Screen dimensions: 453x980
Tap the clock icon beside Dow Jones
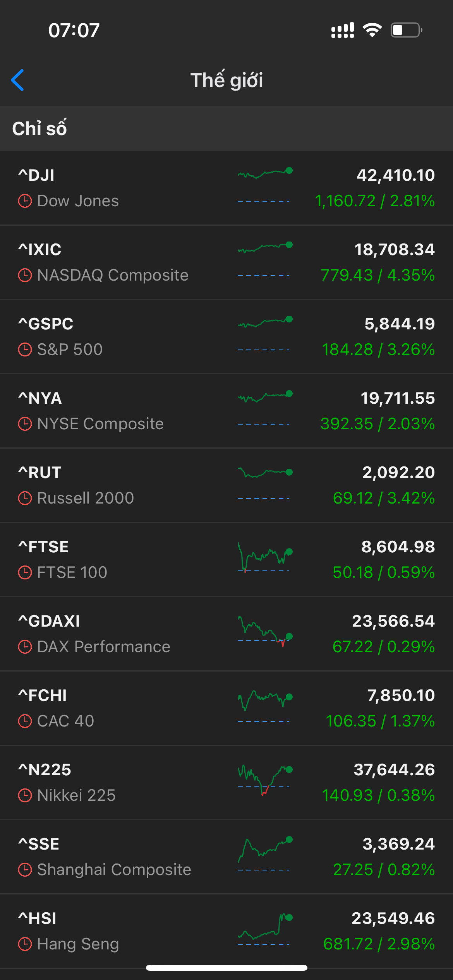tap(25, 201)
